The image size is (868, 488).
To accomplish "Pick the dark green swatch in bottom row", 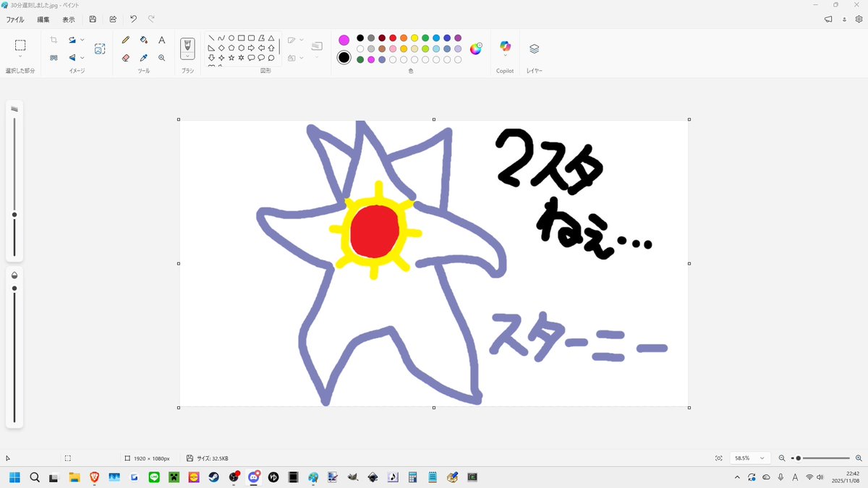I will [x=360, y=60].
